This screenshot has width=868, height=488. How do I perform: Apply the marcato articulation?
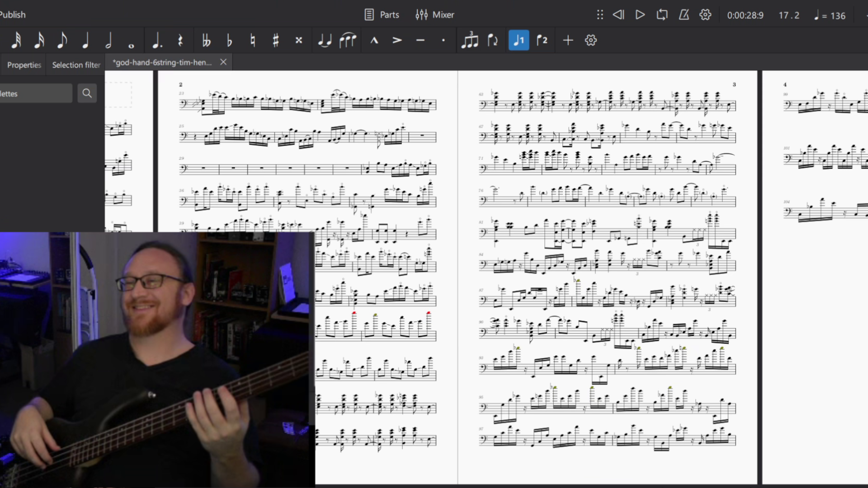(374, 41)
